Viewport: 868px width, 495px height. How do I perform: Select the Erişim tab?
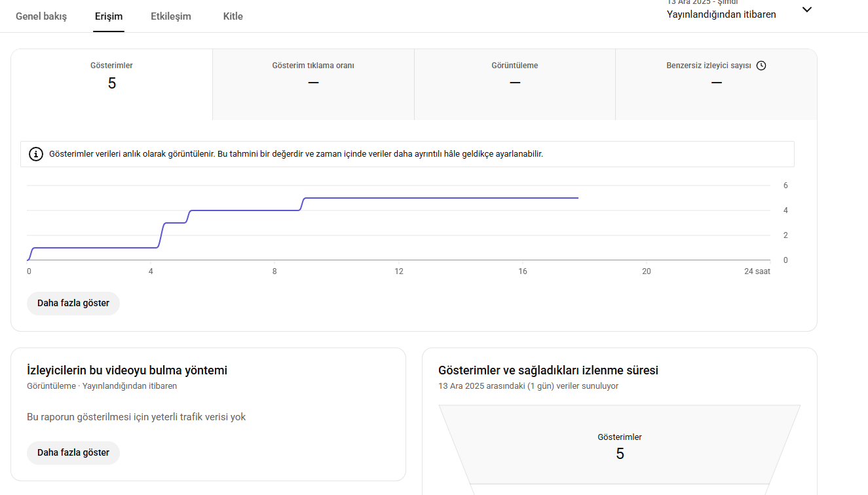click(109, 16)
